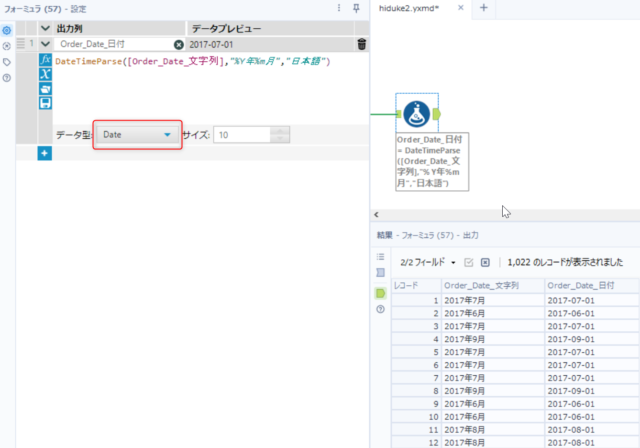Click the Order_Date_日付 column header

[591, 286]
